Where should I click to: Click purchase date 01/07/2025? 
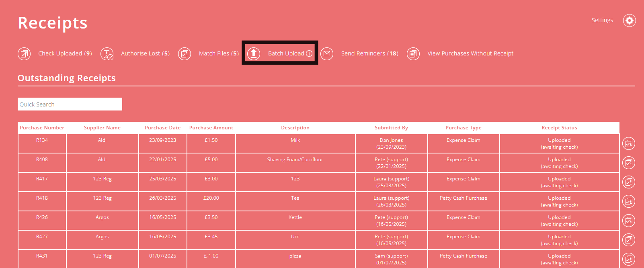(162, 256)
